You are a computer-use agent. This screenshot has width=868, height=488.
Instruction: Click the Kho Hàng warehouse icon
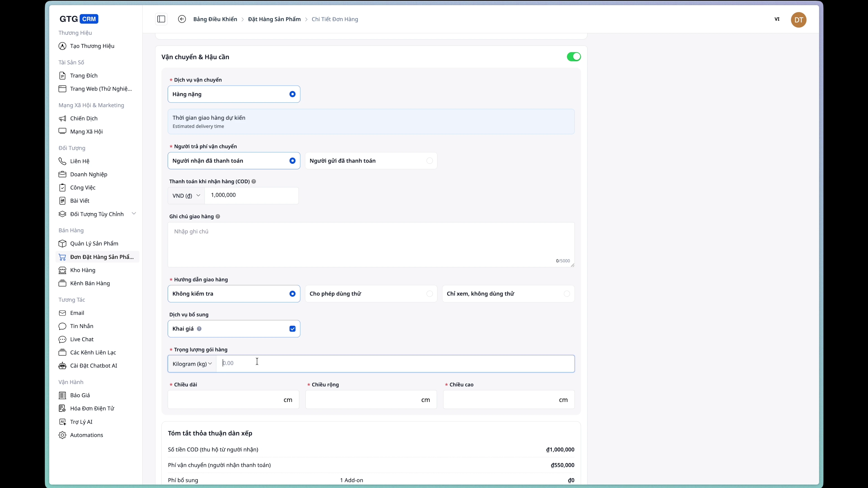(62, 270)
